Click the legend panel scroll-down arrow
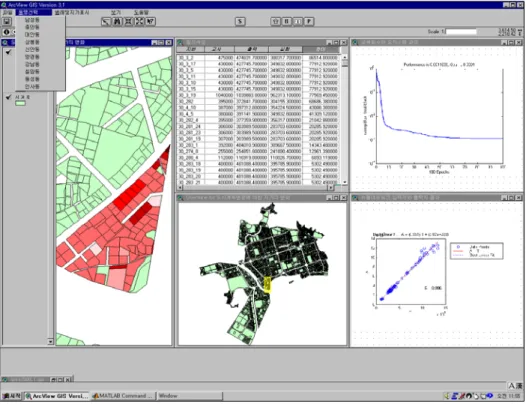 (x=50, y=342)
